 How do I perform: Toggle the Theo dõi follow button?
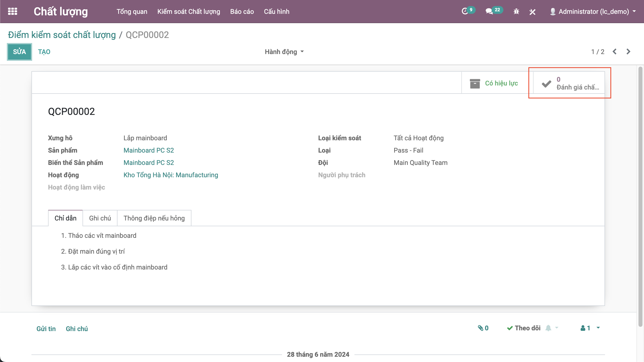[x=524, y=328]
